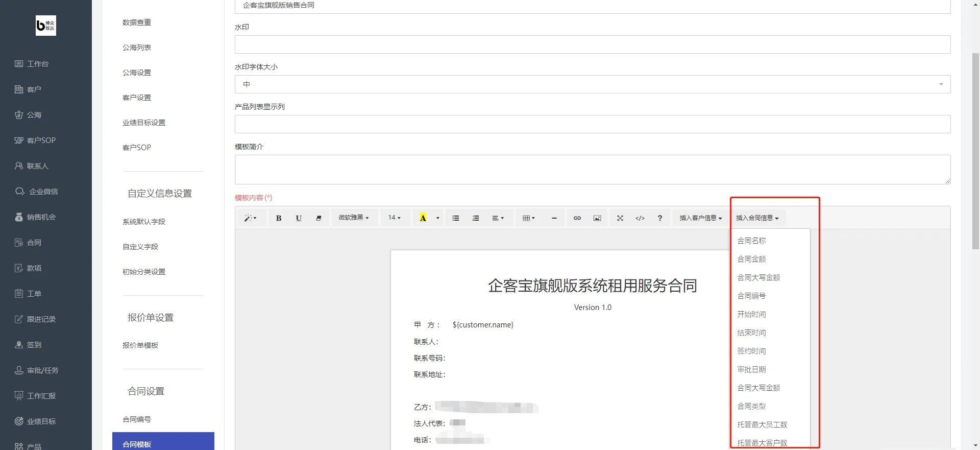The height and width of the screenshot is (450, 980).
Task: Open 报价单模板 settings link
Action: click(140, 345)
